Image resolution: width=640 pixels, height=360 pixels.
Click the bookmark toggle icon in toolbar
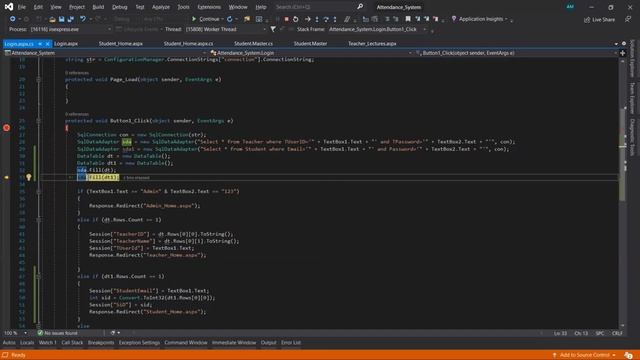[408, 19]
